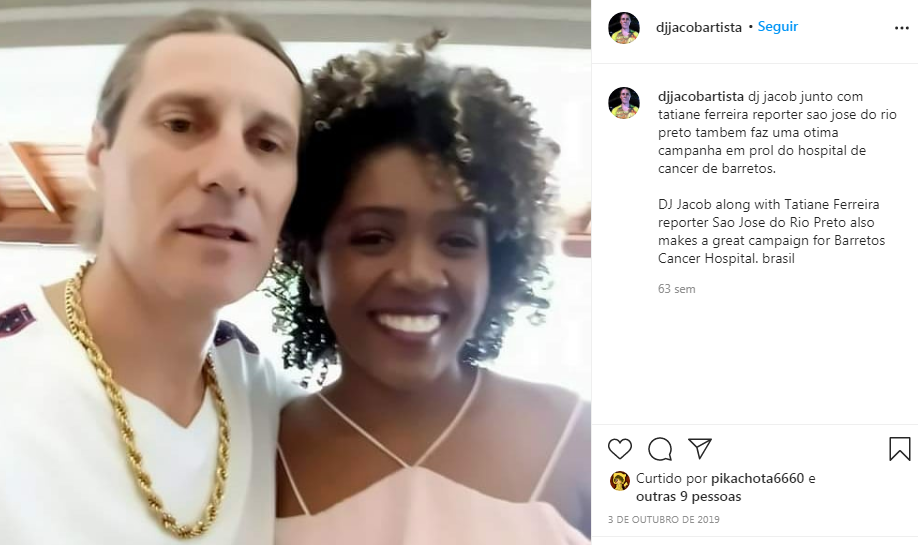The width and height of the screenshot is (918, 545).
Task: Click the video post to play or pause
Action: 295,272
